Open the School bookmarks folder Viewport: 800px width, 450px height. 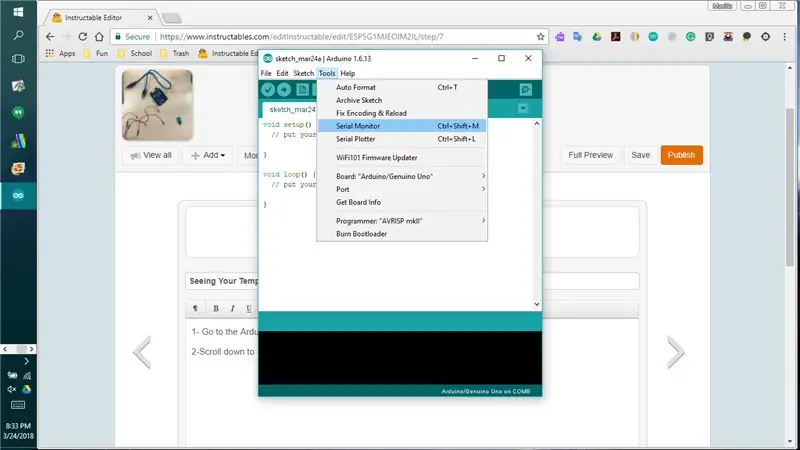(x=134, y=53)
